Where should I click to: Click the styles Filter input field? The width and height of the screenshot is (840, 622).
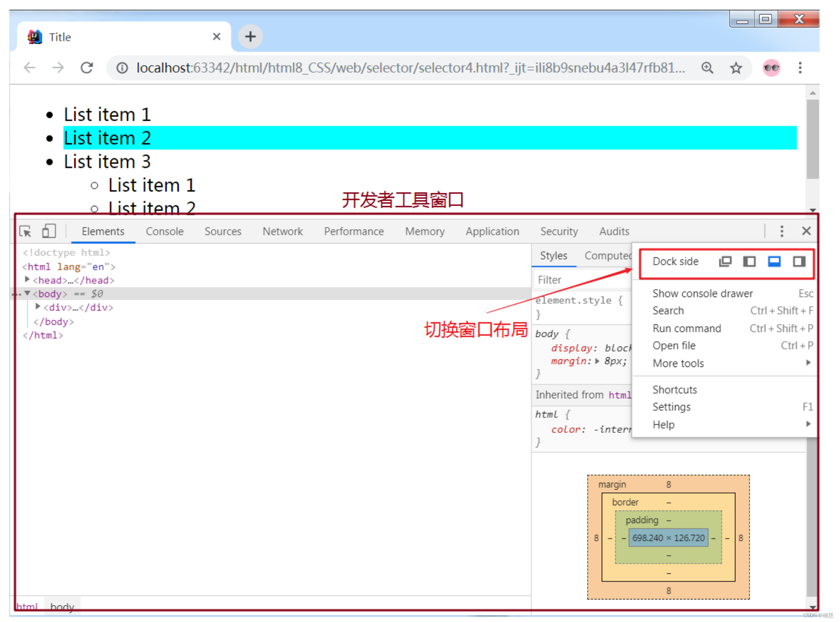[582, 280]
